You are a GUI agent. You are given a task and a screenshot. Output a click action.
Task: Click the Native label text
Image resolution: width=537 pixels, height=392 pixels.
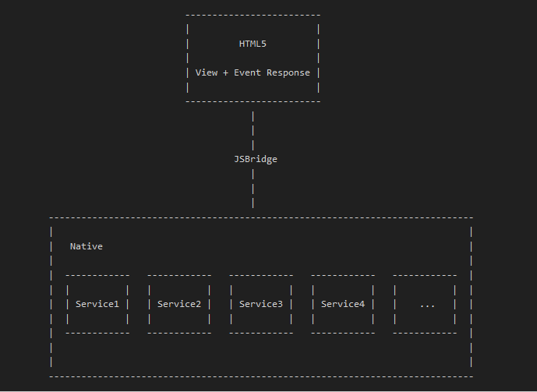87,246
